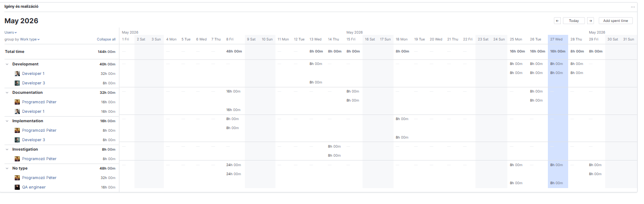Screen dimensions: 644x204
Task: Click QA engineer total 16h 00m
Action: [x=108, y=187]
